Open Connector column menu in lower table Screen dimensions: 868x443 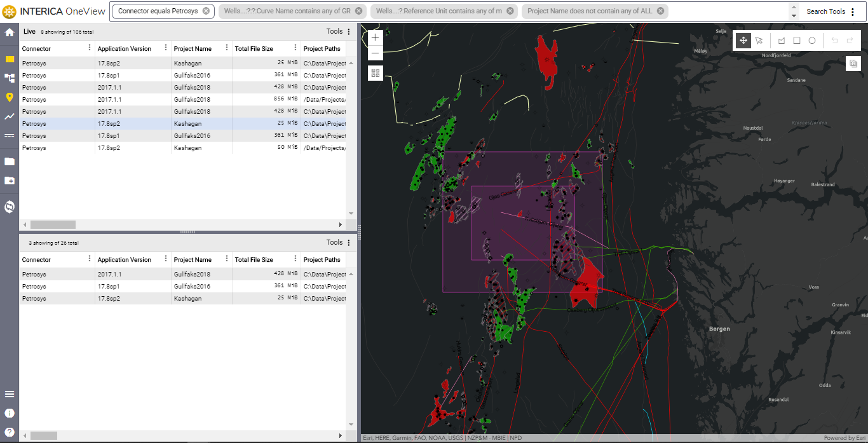[90, 259]
